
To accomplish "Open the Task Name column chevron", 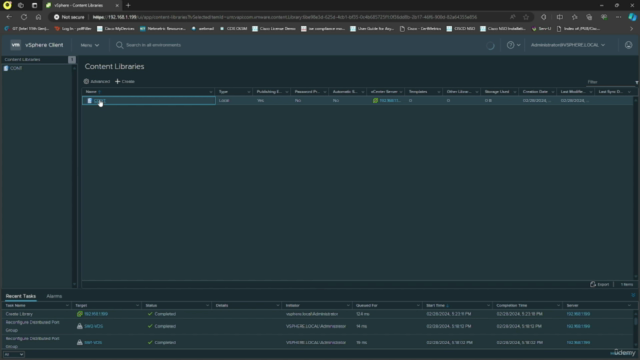I will pyautogui.click(x=67, y=306).
